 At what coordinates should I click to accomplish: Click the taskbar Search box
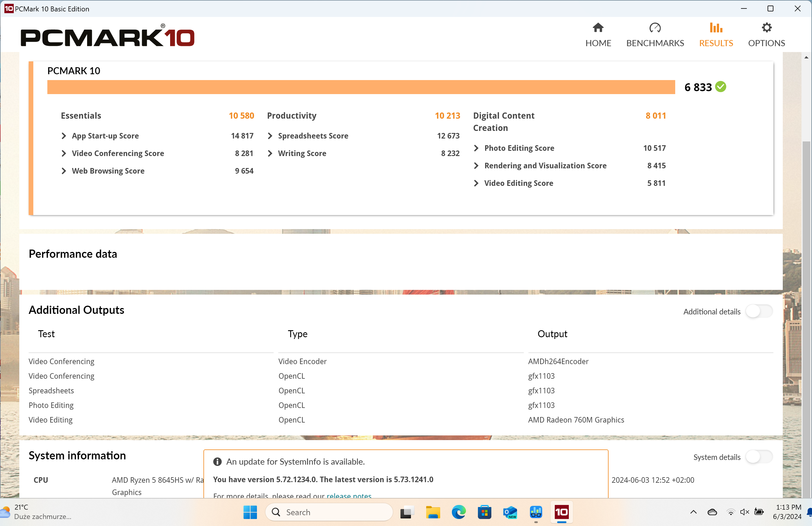329,512
